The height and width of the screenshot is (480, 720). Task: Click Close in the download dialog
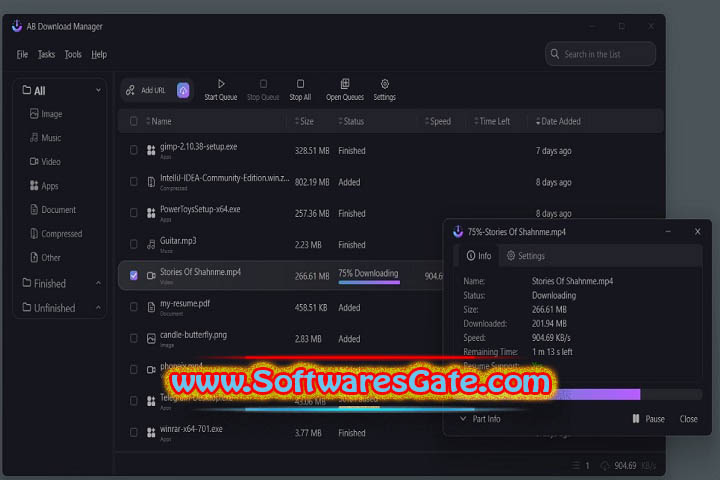pyautogui.click(x=688, y=419)
